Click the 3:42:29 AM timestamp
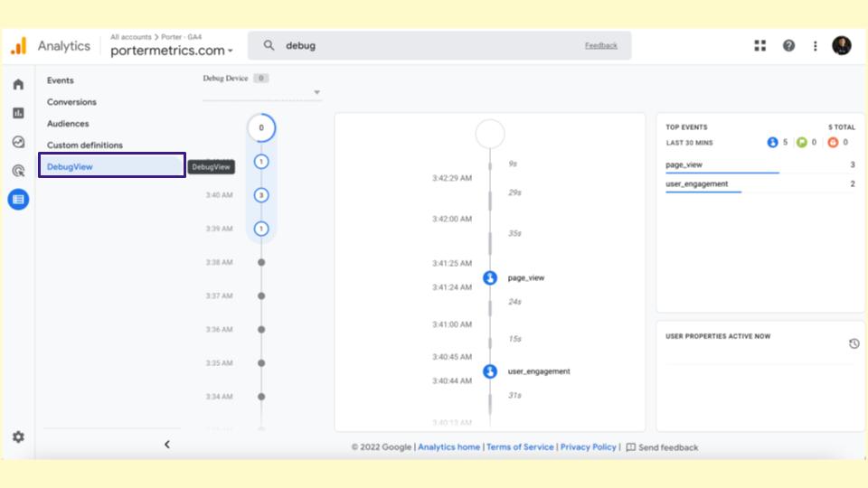Screen dimensions: 868x488 point(452,178)
